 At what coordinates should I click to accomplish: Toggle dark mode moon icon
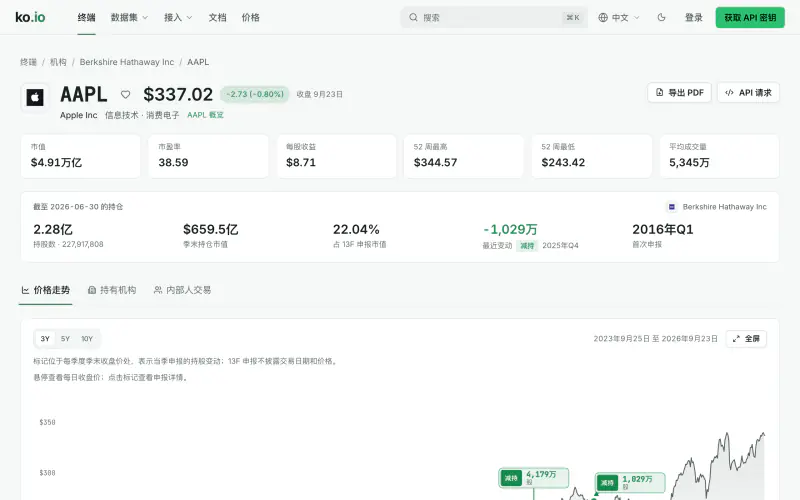coord(661,17)
